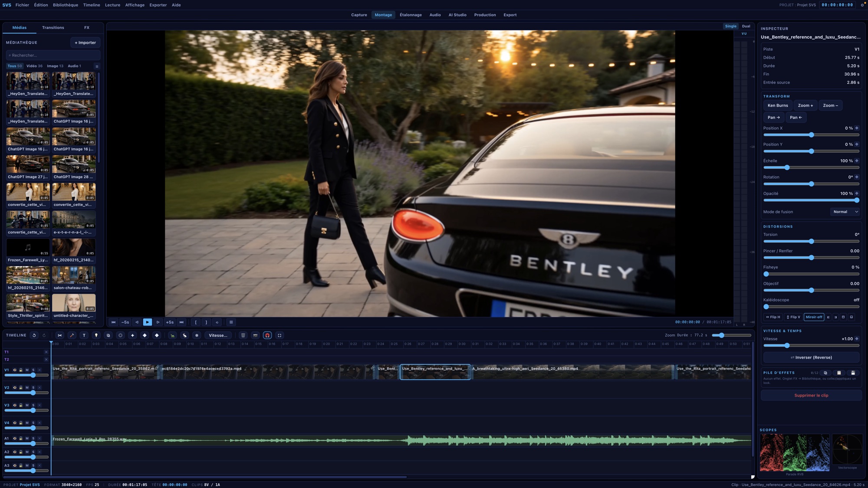This screenshot has height=488, width=868.
Task: Click the duplicate clip icon in timeline toolbar
Action: [108, 335]
